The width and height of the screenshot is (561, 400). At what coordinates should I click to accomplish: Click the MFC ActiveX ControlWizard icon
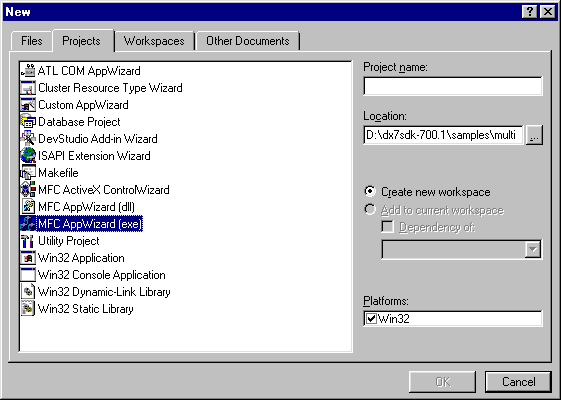point(28,190)
